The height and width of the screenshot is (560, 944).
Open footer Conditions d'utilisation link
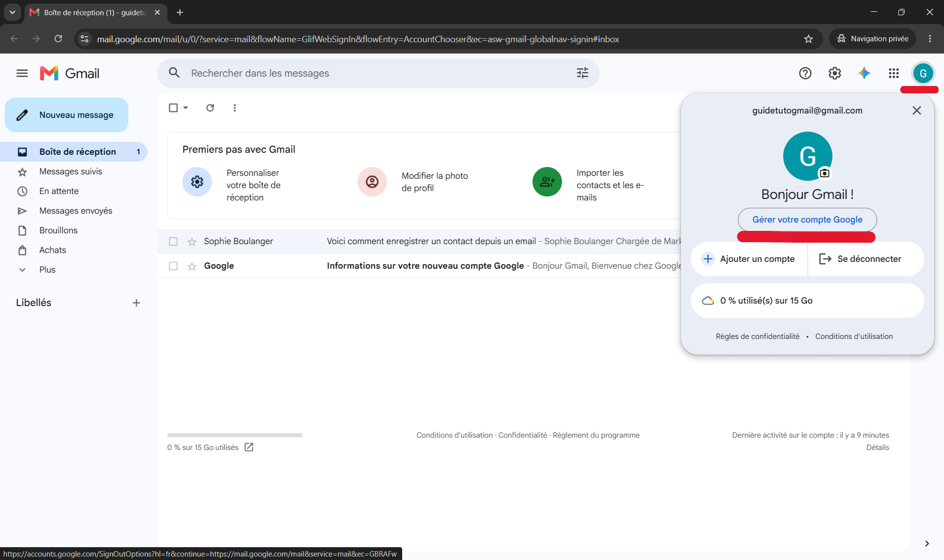pyautogui.click(x=454, y=435)
